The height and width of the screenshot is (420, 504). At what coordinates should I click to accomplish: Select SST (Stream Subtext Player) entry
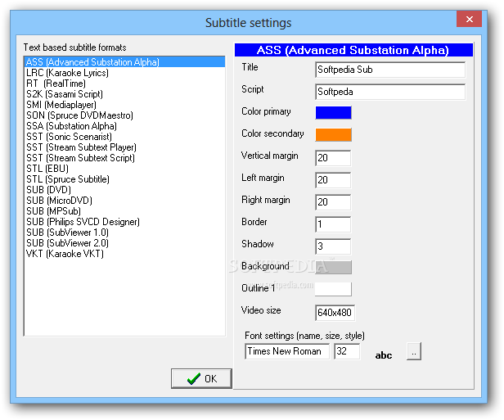point(124,147)
